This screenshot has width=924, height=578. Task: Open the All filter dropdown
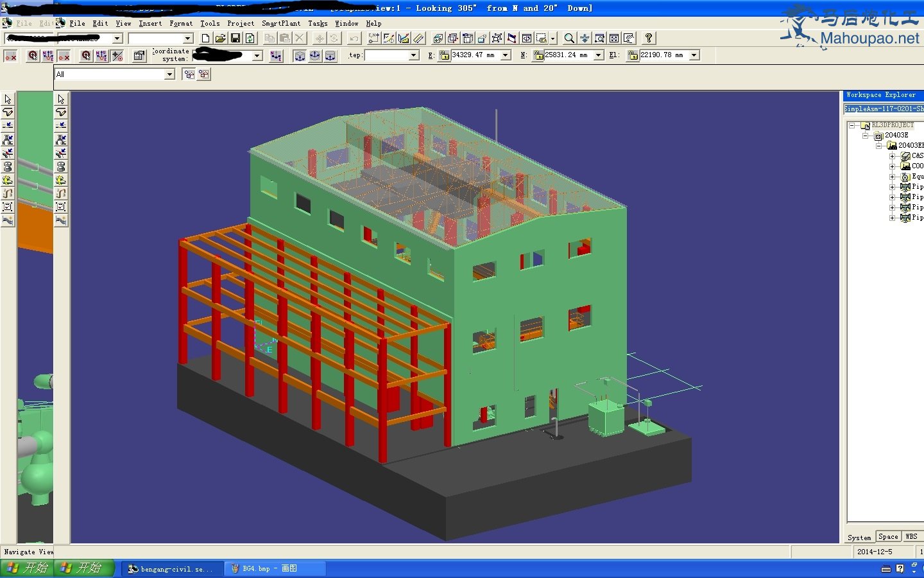169,74
